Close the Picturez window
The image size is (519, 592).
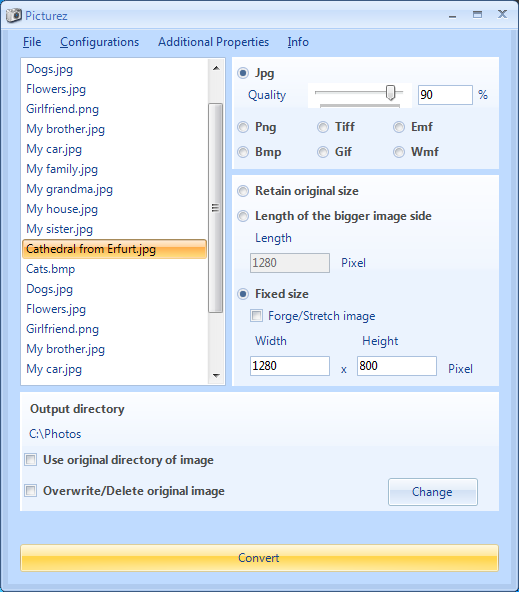pyautogui.click(x=502, y=14)
